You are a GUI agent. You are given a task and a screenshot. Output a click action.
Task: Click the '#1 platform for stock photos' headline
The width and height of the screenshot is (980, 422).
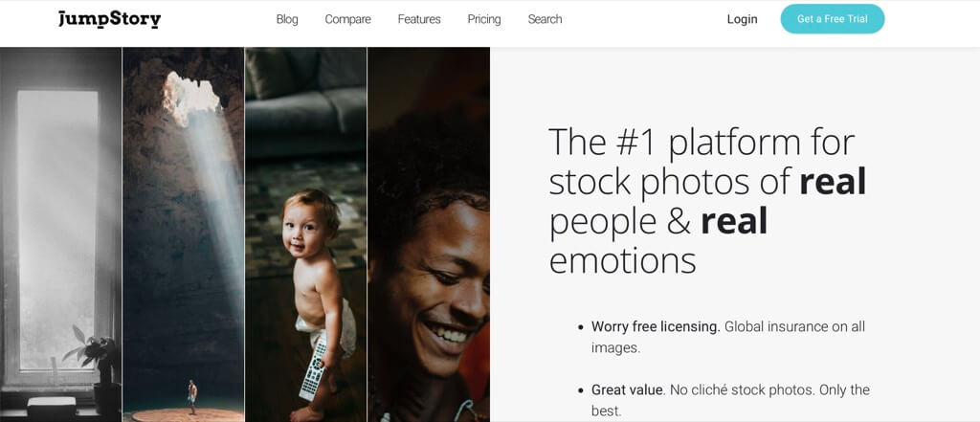pos(707,201)
